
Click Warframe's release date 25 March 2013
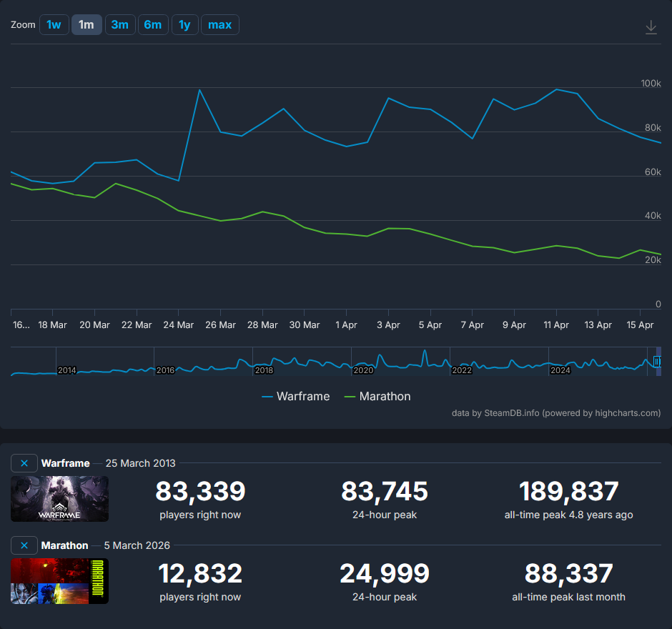click(x=141, y=463)
